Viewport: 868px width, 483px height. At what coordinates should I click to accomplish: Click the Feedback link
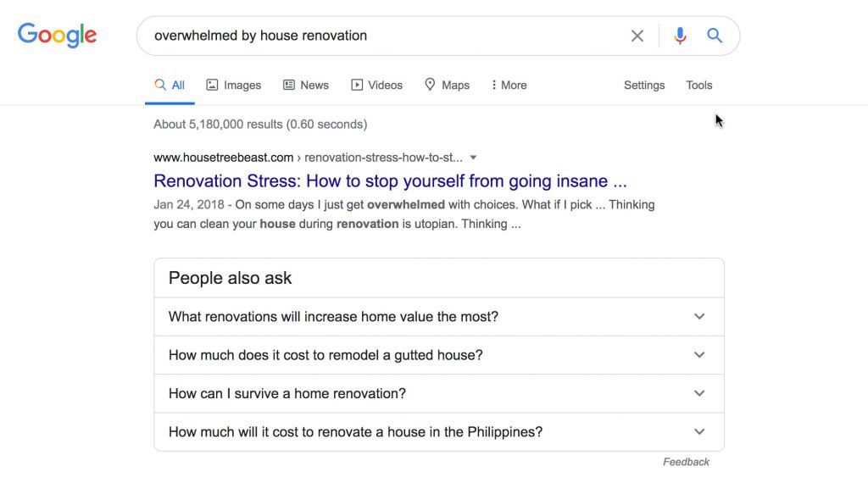686,462
